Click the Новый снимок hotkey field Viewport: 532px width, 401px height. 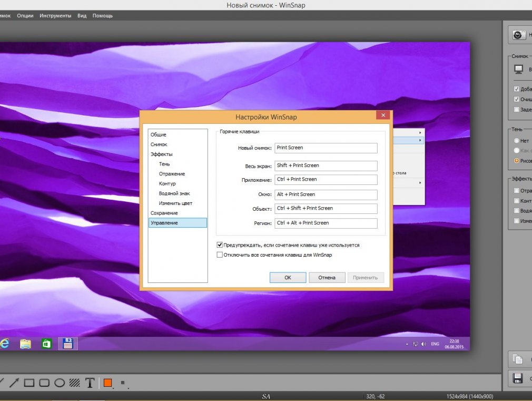point(326,148)
